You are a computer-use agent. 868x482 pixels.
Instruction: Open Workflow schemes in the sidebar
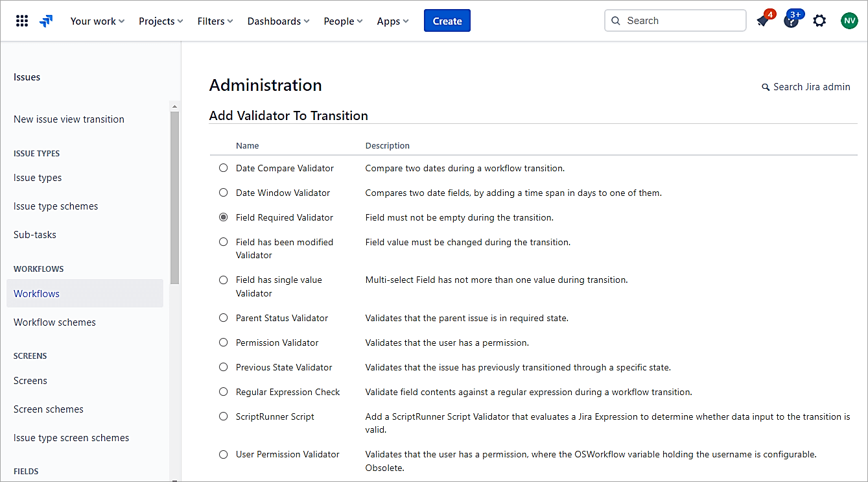[x=54, y=322]
